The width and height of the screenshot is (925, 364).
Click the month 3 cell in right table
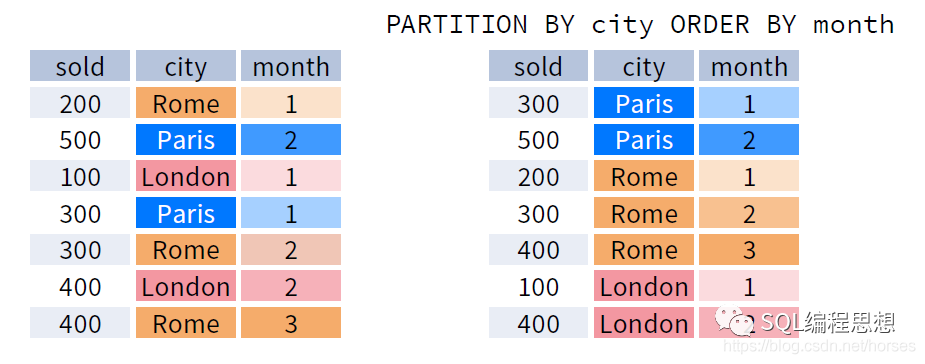coord(749,250)
